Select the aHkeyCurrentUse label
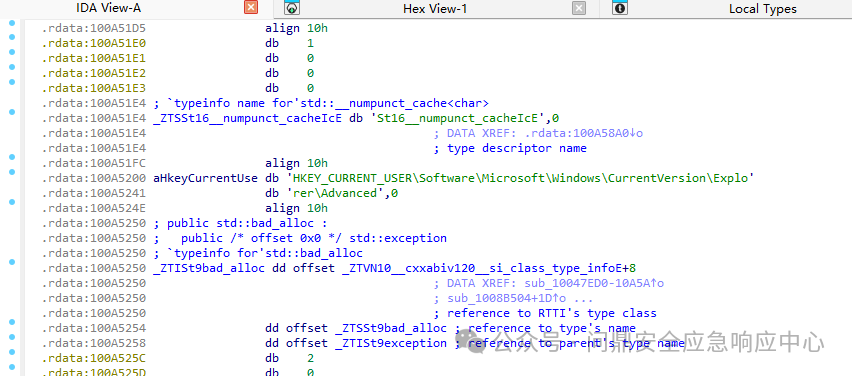The image size is (852, 376). point(205,178)
